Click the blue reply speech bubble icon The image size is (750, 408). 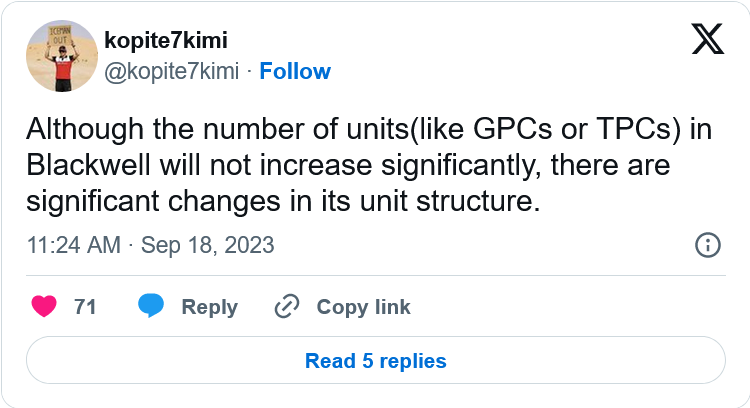click(151, 306)
